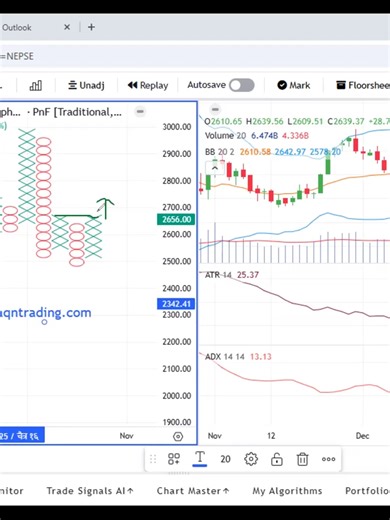Close the Outlook browser tab
Image resolution: width=390 pixels, height=520 pixels.
click(67, 27)
